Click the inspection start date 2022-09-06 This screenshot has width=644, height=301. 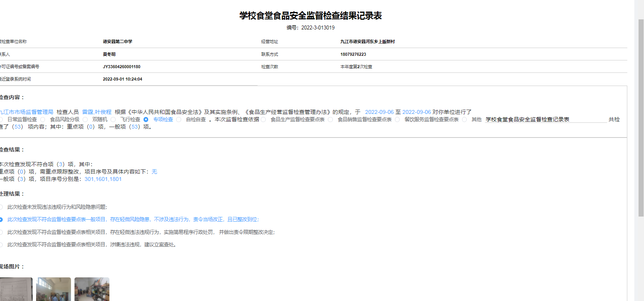click(379, 112)
